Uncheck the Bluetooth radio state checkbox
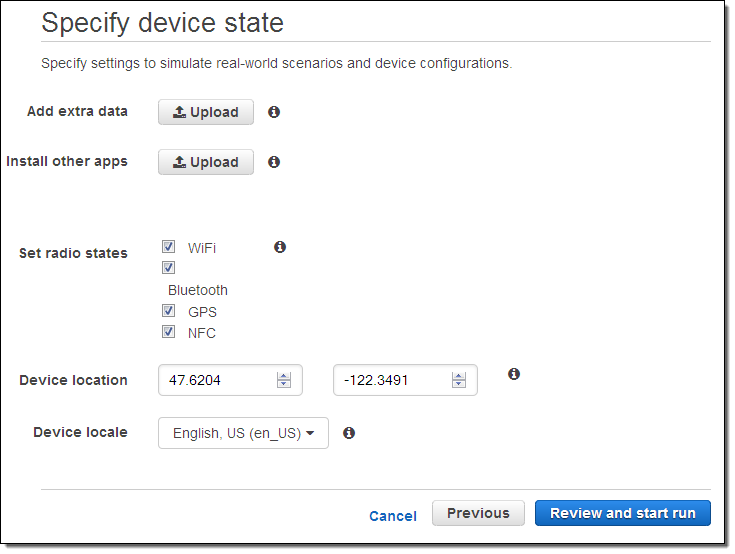This screenshot has width=735, height=554. tap(169, 268)
